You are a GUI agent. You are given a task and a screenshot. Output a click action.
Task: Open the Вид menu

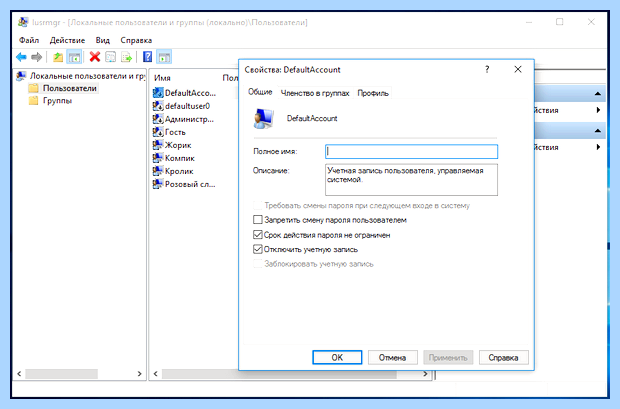[102, 40]
